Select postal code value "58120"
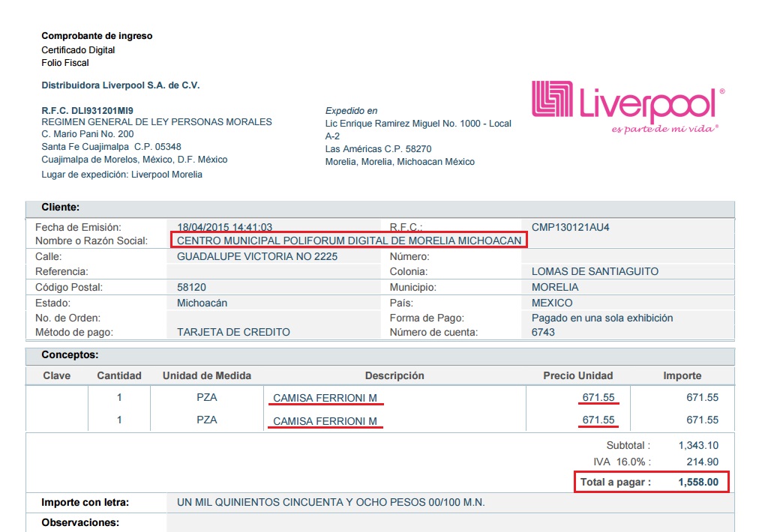Image resolution: width=762 pixels, height=532 pixels. [191, 288]
